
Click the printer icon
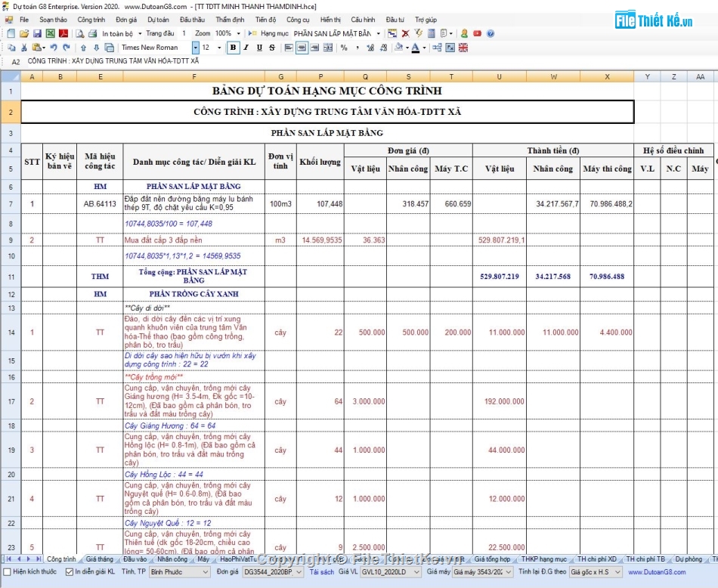click(x=92, y=33)
